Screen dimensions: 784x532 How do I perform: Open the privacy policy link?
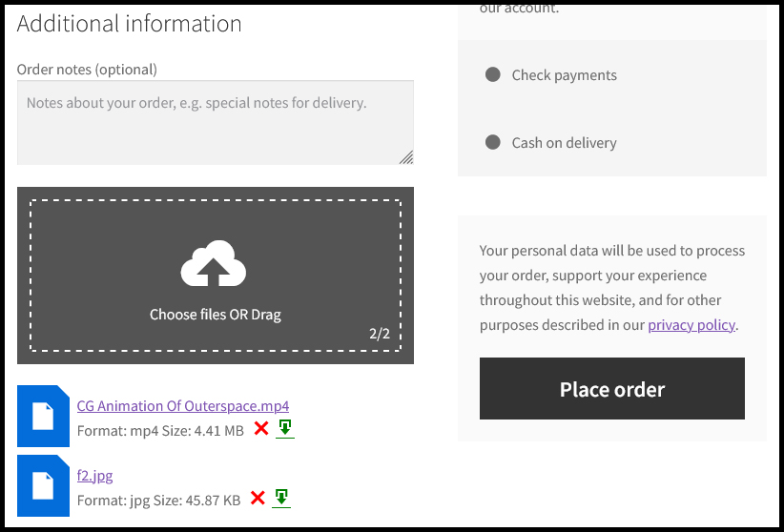691,325
